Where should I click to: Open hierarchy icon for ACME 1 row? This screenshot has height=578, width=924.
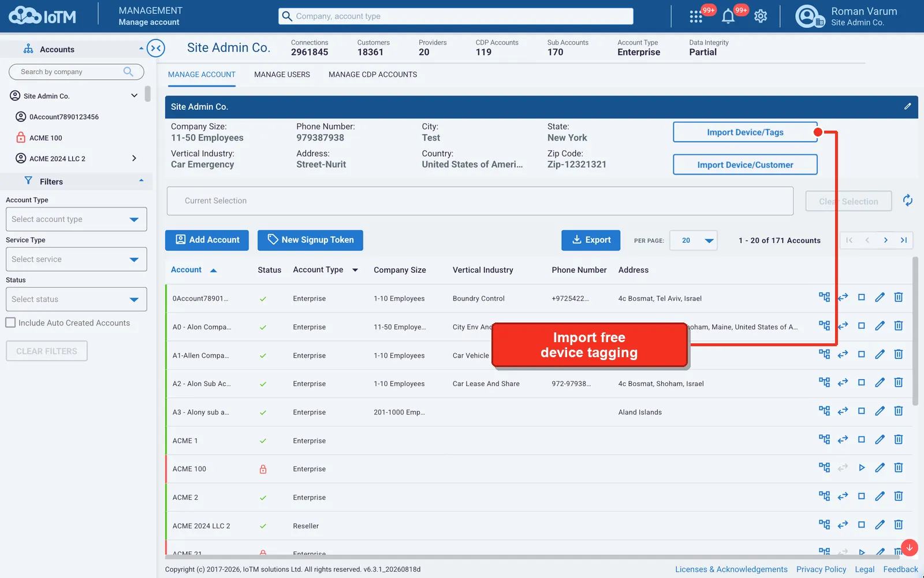(x=824, y=439)
